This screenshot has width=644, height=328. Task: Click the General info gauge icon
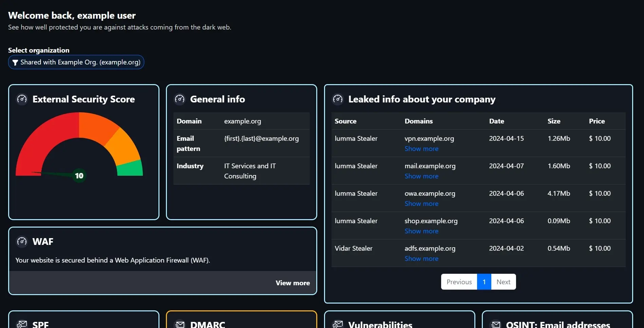coord(179,99)
